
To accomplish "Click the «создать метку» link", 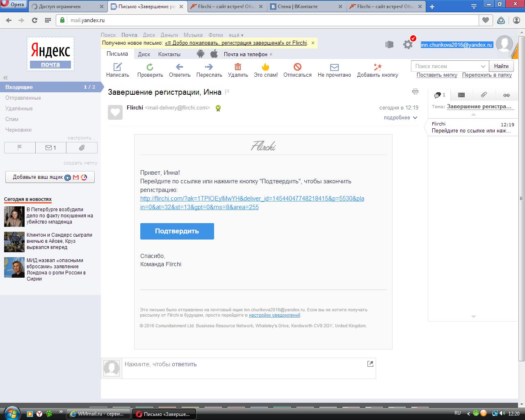I will (x=80, y=163).
